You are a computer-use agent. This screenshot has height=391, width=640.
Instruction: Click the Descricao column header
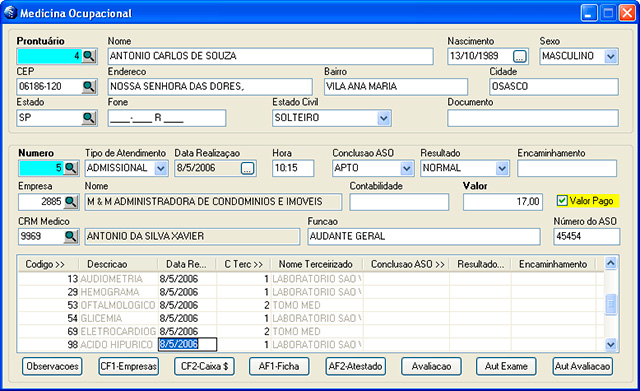118,264
